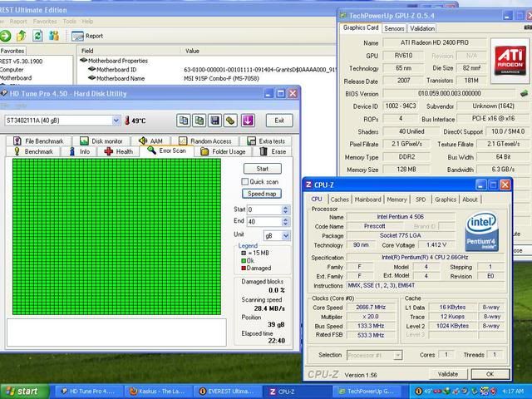Click the 4:17 AM system clock
This screenshot has width=532, height=399.
click(x=513, y=392)
